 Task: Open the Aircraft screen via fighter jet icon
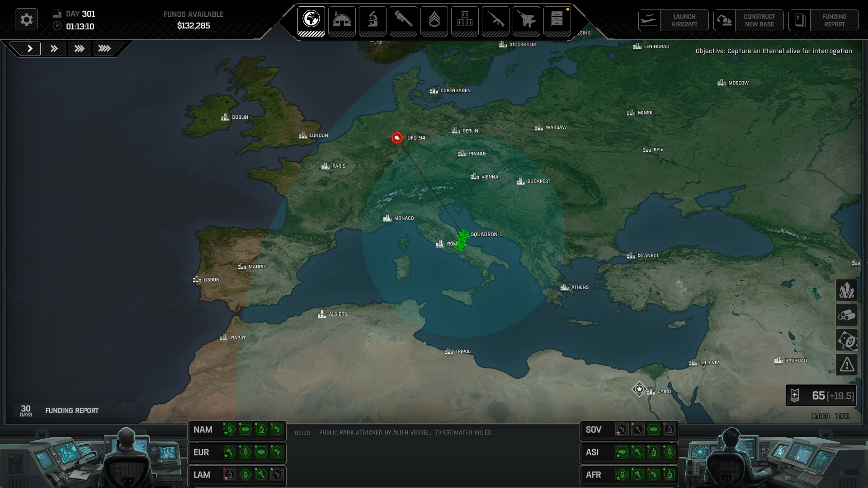(x=526, y=20)
